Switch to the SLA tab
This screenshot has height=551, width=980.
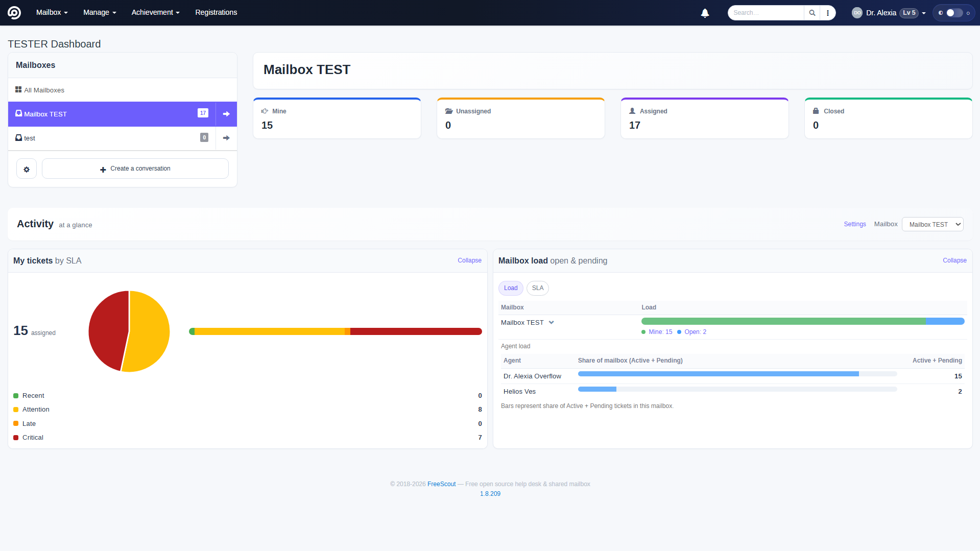click(x=538, y=288)
